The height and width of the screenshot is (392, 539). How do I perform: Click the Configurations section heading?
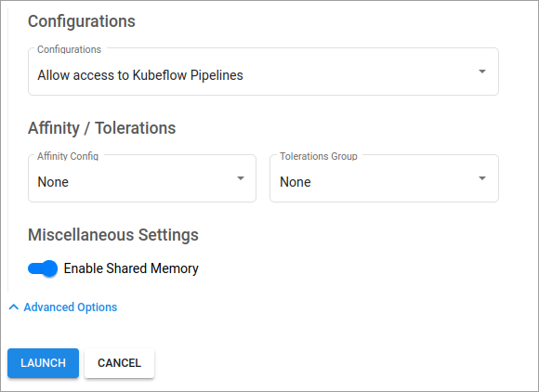(82, 21)
